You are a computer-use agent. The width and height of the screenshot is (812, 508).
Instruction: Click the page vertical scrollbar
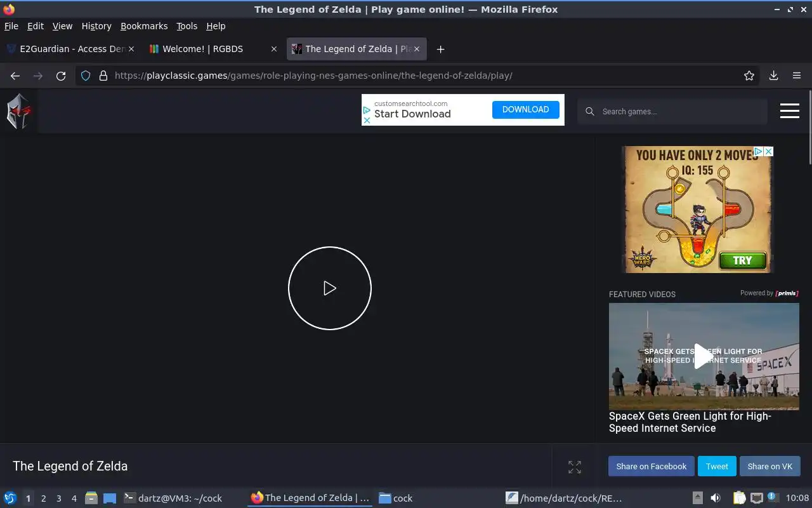point(809,127)
